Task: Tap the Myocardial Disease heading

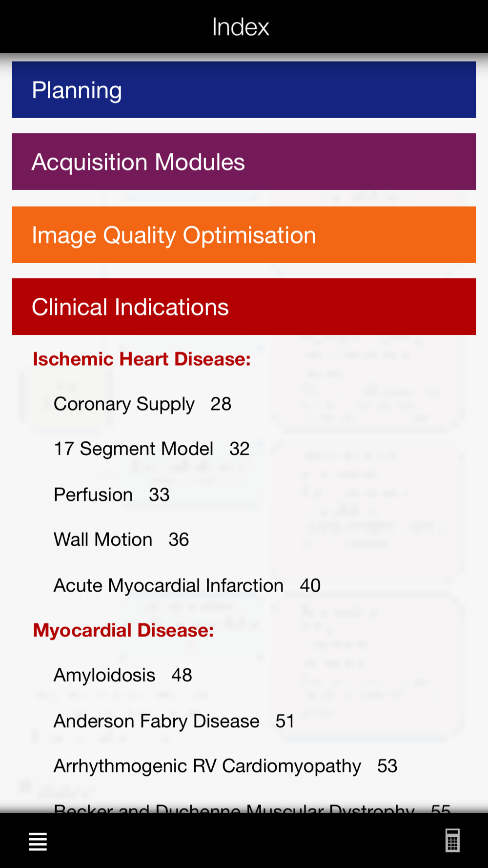Action: [x=123, y=630]
